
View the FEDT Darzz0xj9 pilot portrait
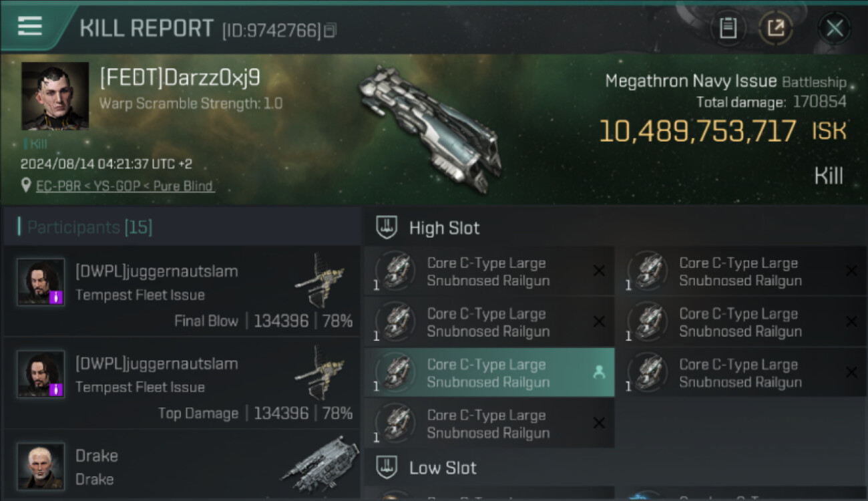coord(55,96)
